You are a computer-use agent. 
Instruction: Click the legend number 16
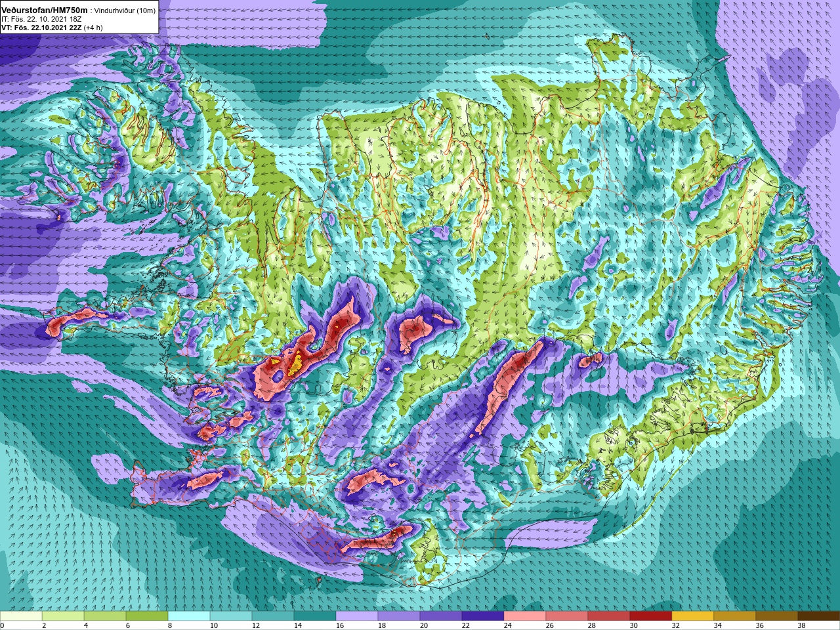339,625
